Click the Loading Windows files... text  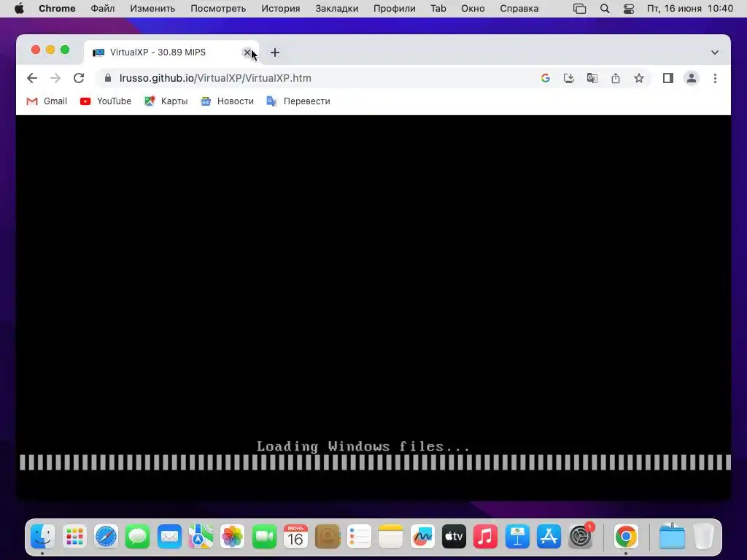[363, 446]
